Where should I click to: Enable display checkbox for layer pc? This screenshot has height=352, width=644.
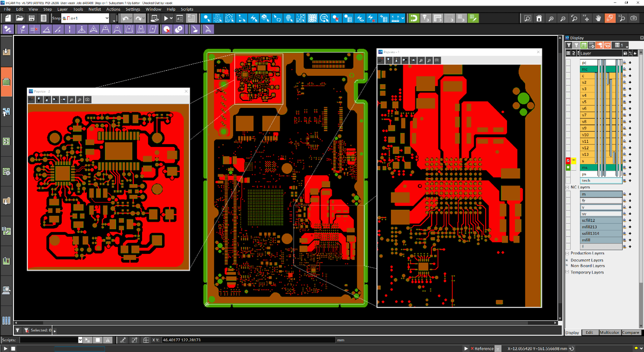pos(568,63)
